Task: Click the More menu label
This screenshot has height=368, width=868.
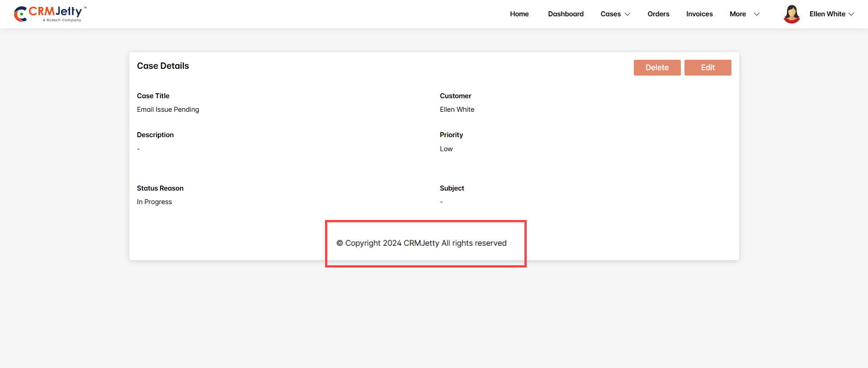Action: click(x=737, y=14)
